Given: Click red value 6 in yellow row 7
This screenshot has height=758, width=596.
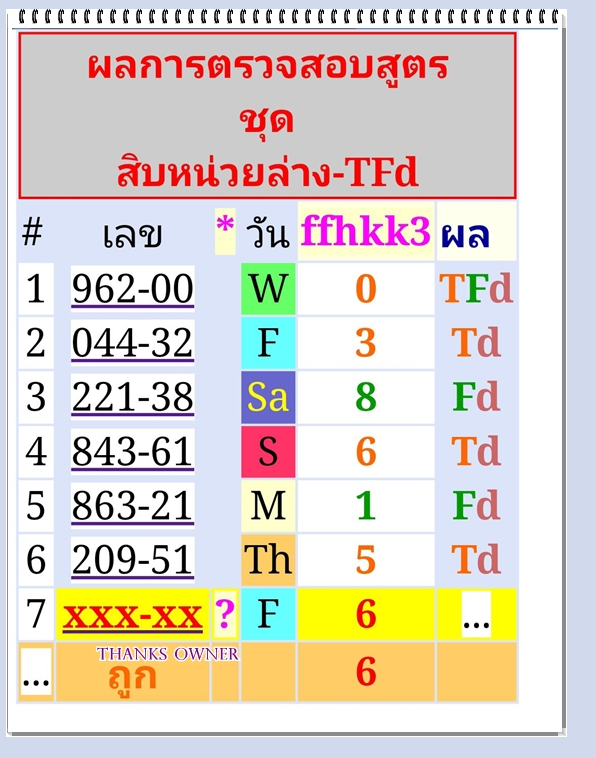Looking at the screenshot, I should point(366,614).
